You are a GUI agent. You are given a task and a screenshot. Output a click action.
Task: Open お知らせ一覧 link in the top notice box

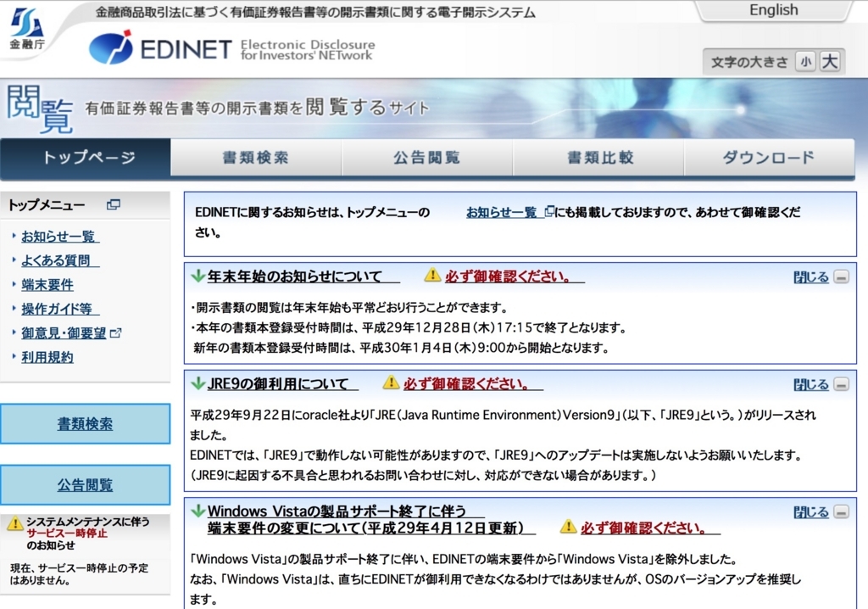coord(505,212)
